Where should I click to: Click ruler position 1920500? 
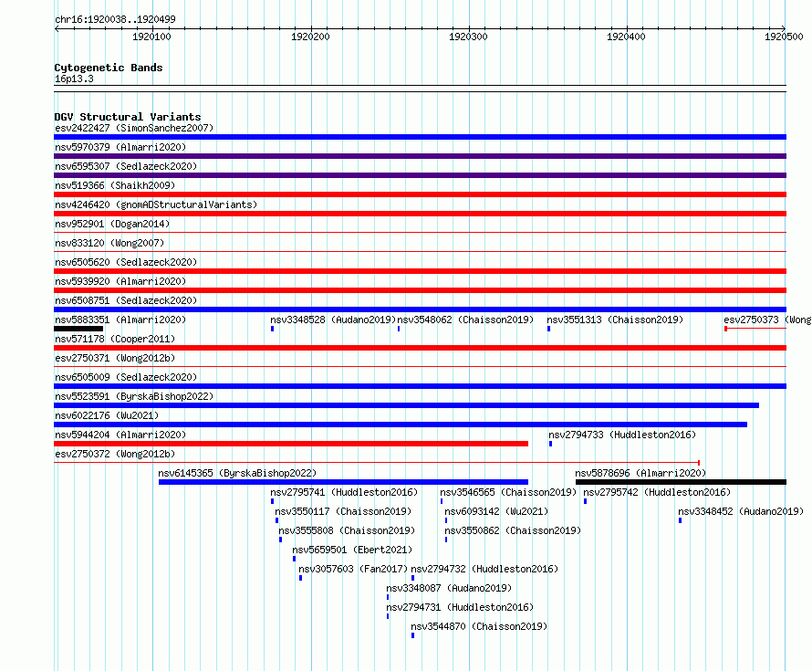tap(784, 37)
